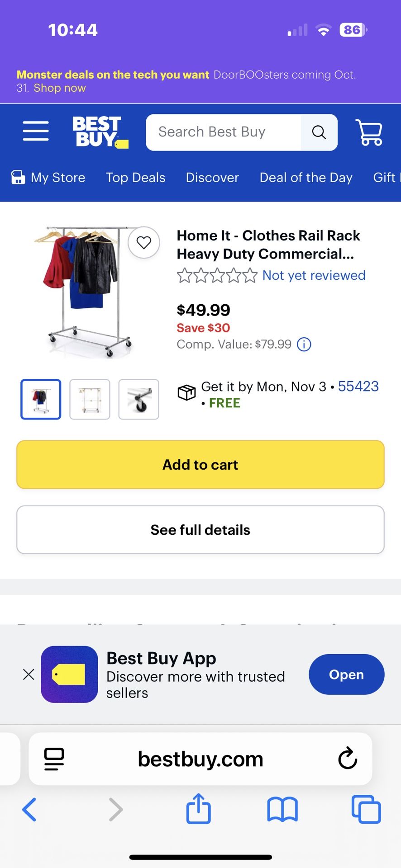Dismiss the Best Buy App banner
The image size is (401, 868).
(29, 675)
